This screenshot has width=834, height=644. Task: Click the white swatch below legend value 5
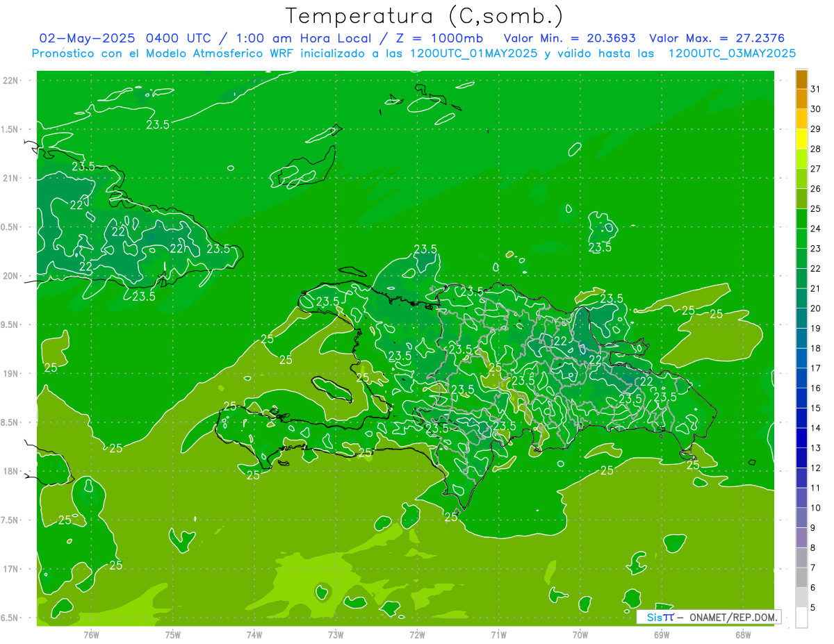coord(801,618)
